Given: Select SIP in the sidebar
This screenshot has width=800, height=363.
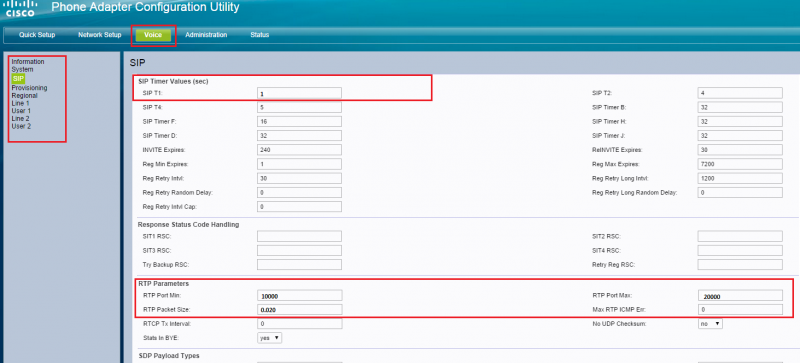Looking at the screenshot, I should click(18, 79).
